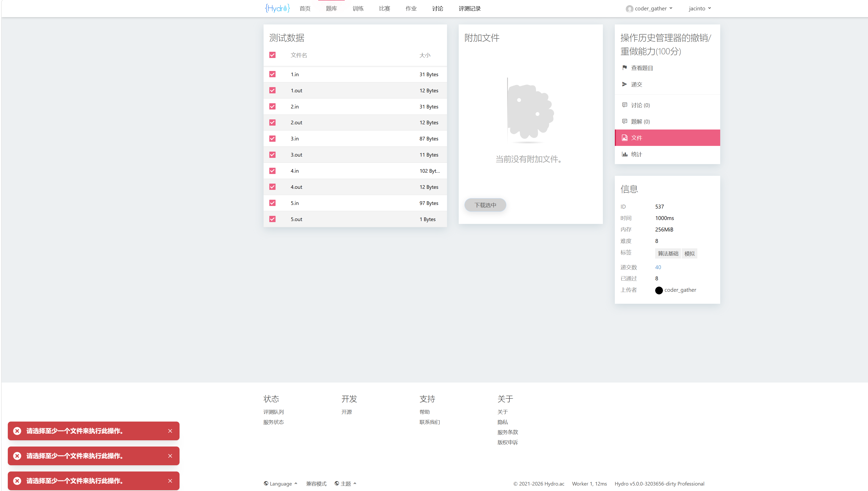This screenshot has width=868, height=491.
Task: Click the Hydro logo
Action: [x=277, y=8]
